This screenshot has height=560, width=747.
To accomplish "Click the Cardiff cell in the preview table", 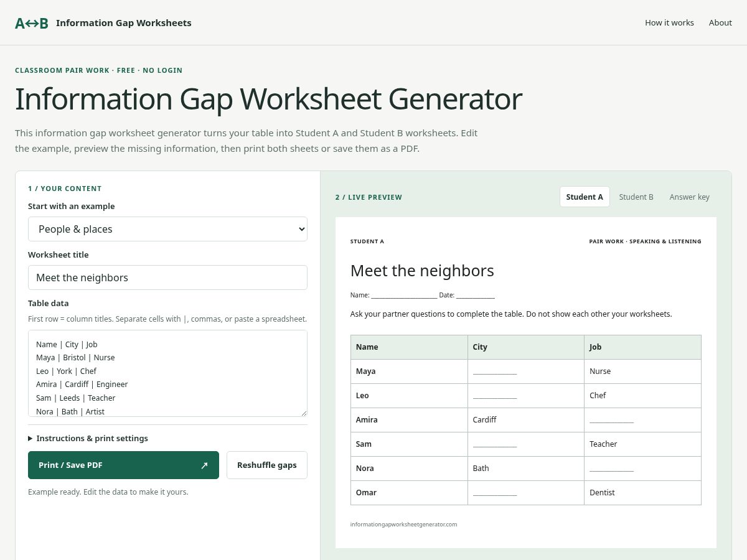I will (526, 420).
